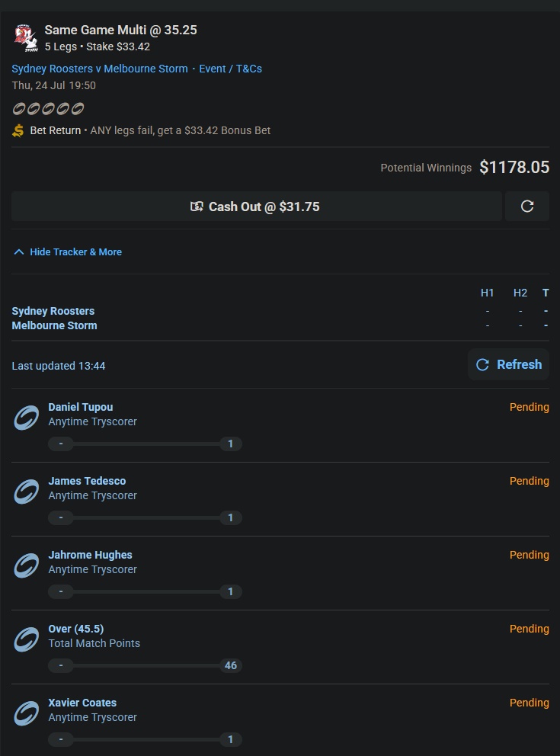Click the Bet Return bonus bet text
Screen dimensions: 560x756
click(x=150, y=130)
